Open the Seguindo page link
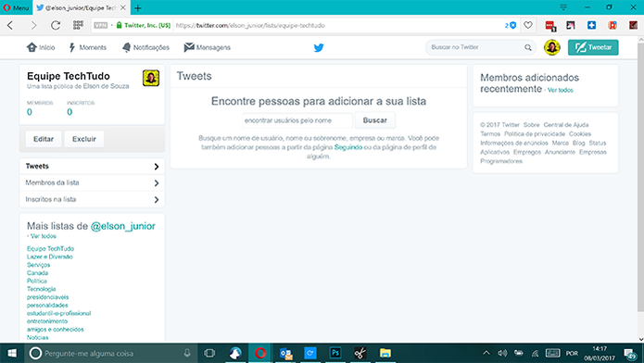The height and width of the screenshot is (363, 644). 348,147
